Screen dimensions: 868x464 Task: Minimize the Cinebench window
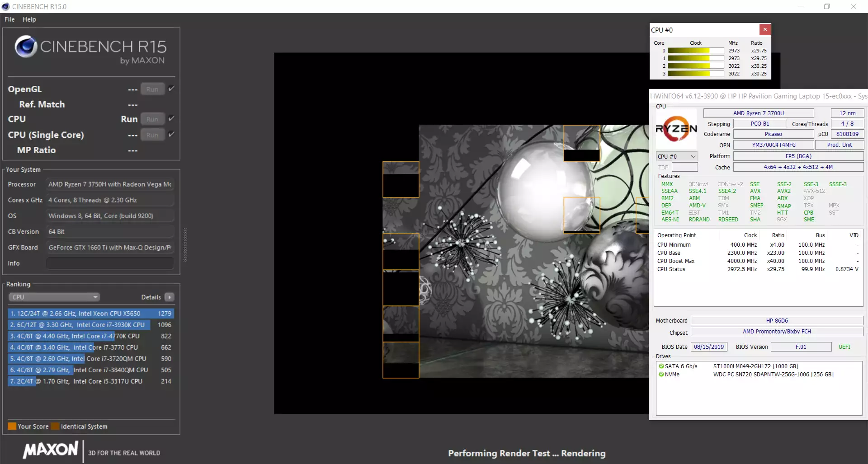point(801,6)
